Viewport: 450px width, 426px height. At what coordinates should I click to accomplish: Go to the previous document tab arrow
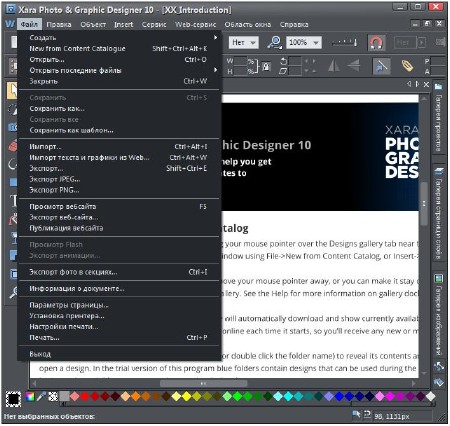[x=409, y=84]
